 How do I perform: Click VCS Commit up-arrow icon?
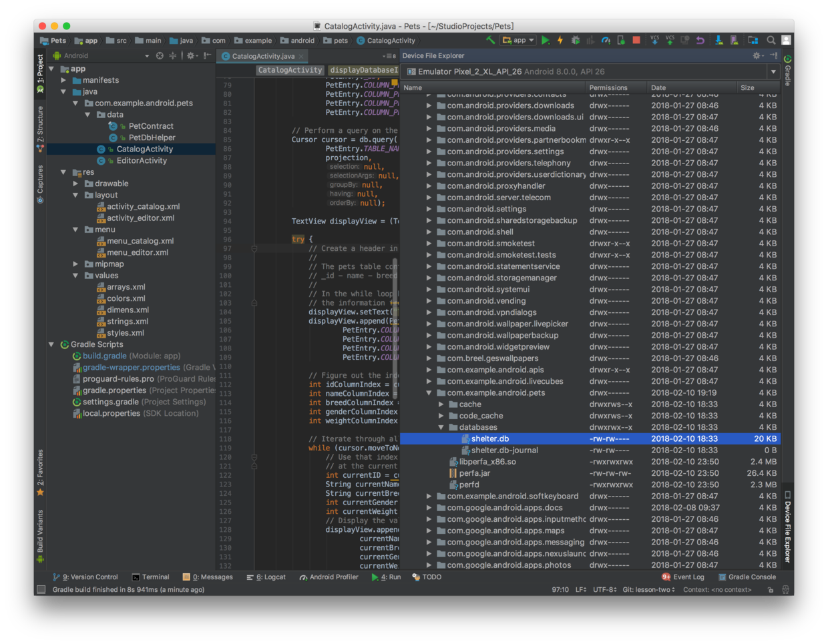[x=670, y=40]
